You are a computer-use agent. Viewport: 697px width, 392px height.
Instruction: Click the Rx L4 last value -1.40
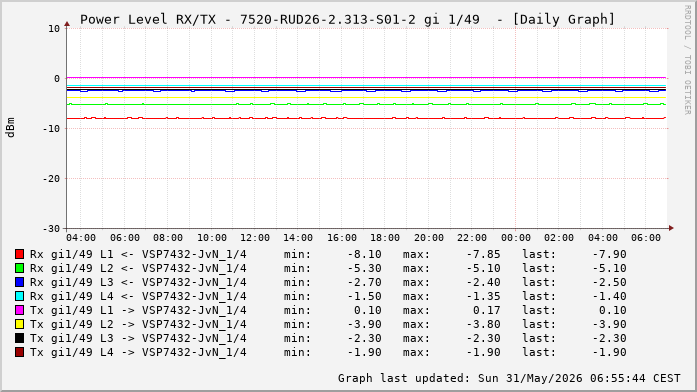pyautogui.click(x=609, y=296)
